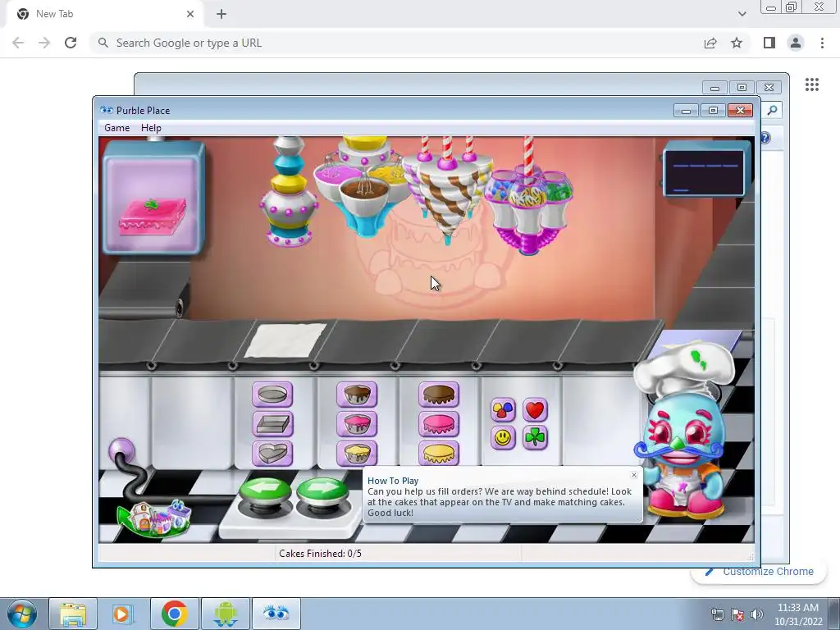840x630 pixels.
Task: Minimize the Purble Place window
Action: pos(686,111)
